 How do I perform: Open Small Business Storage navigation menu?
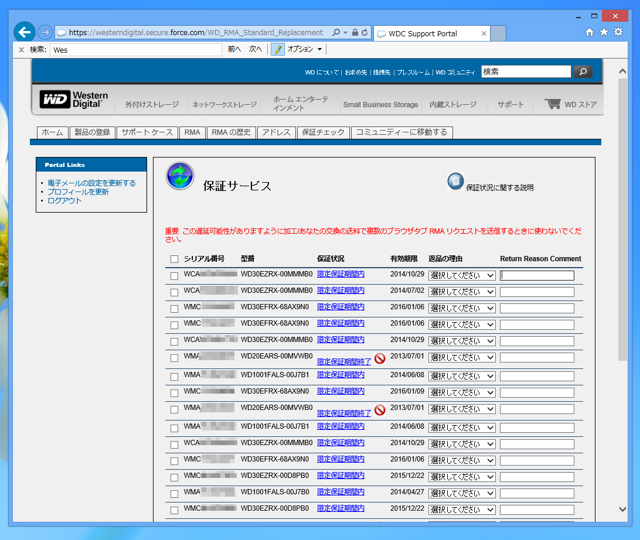pos(380,104)
